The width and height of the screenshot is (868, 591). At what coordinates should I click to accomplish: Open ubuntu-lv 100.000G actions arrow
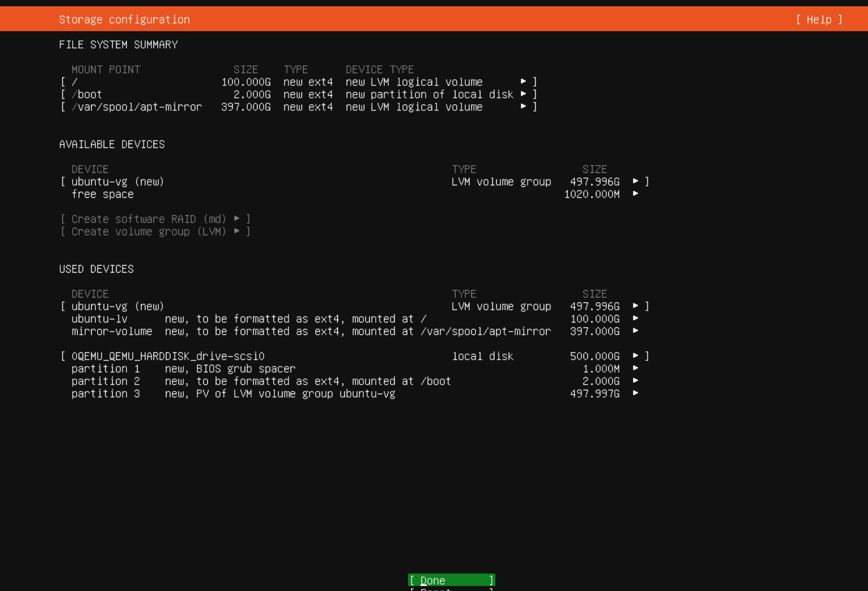pos(635,318)
